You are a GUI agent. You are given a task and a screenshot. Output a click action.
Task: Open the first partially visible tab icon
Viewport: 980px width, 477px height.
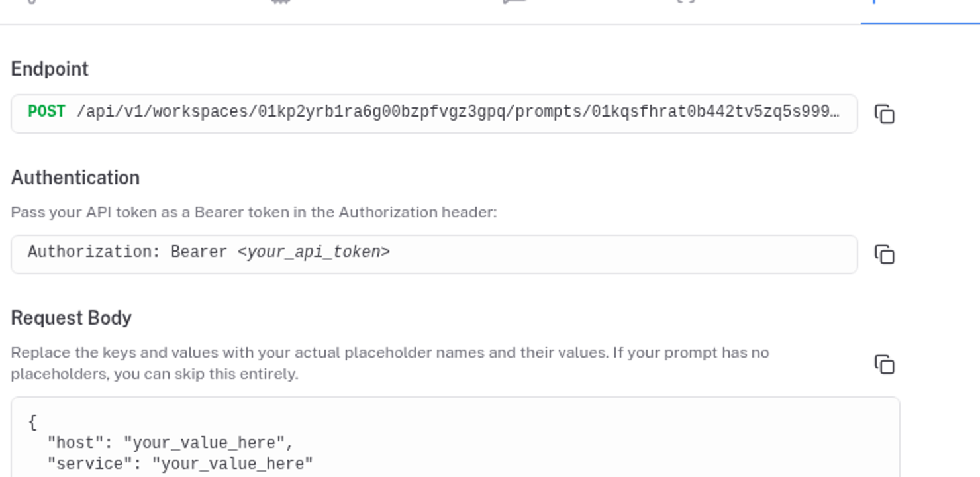click(30, 1)
